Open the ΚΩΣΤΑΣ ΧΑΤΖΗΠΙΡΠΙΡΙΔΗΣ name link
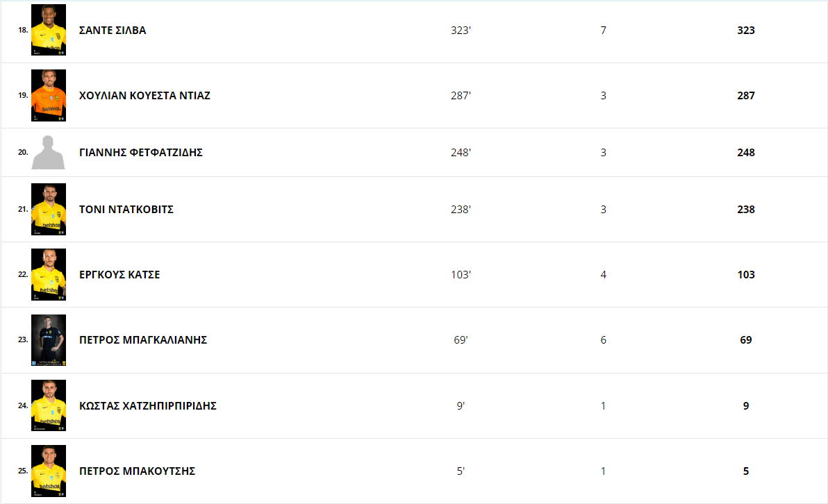 (x=148, y=405)
